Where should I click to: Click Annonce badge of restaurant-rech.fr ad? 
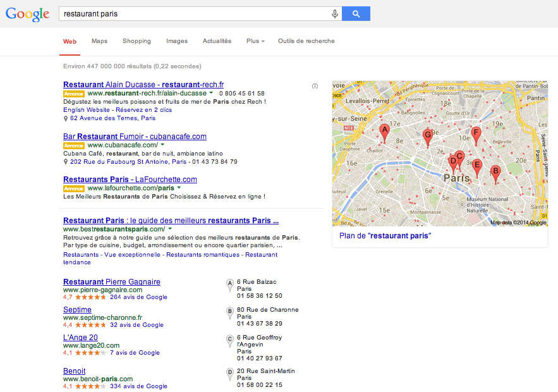click(x=74, y=94)
